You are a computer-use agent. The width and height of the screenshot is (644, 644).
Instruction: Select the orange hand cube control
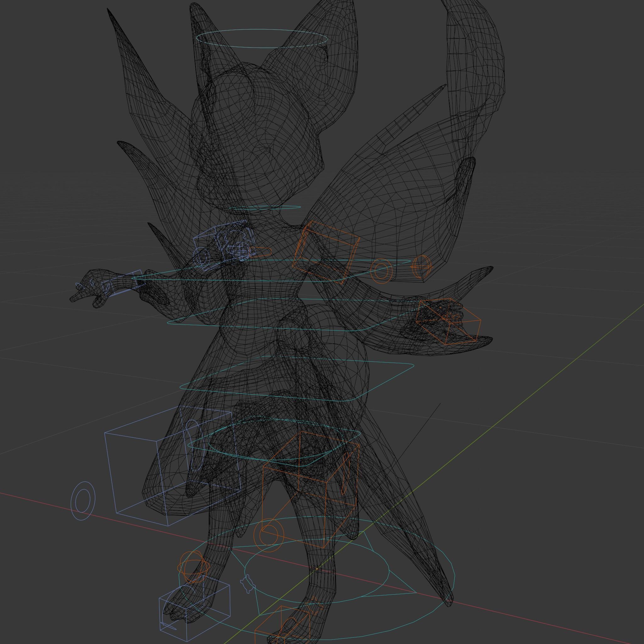[448, 321]
